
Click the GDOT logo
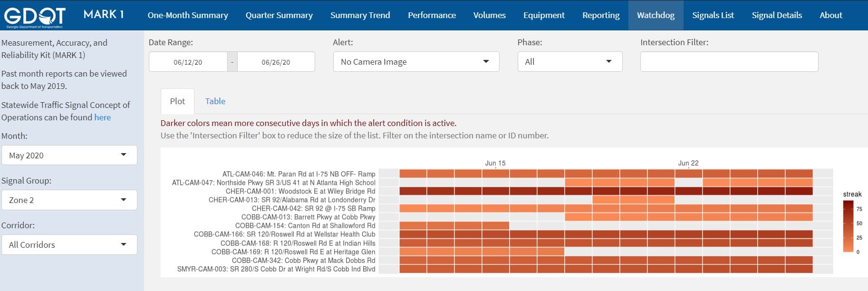[34, 16]
